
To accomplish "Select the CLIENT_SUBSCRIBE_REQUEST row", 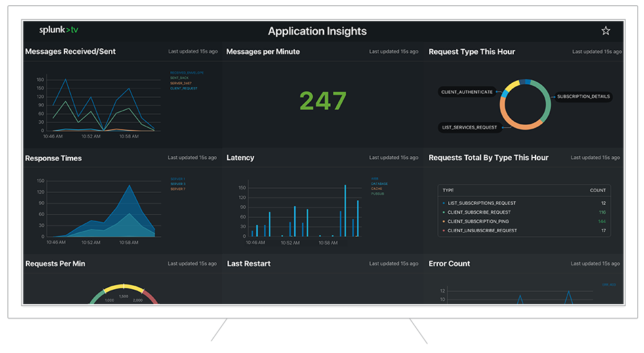I will (524, 212).
